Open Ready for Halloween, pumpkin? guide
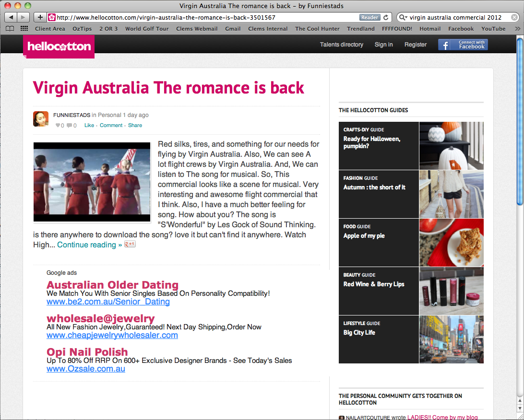This screenshot has height=420, width=524. pyautogui.click(x=371, y=142)
